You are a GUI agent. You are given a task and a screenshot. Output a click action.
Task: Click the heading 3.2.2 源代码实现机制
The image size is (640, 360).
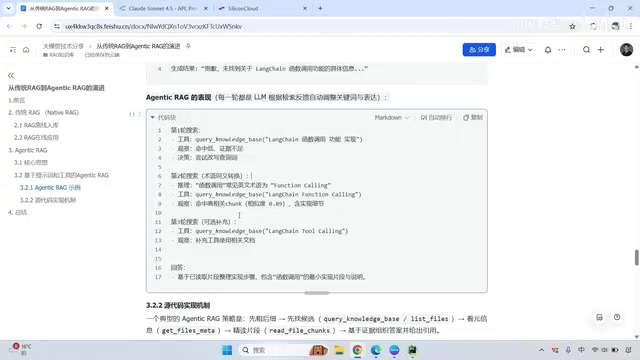coord(178,305)
